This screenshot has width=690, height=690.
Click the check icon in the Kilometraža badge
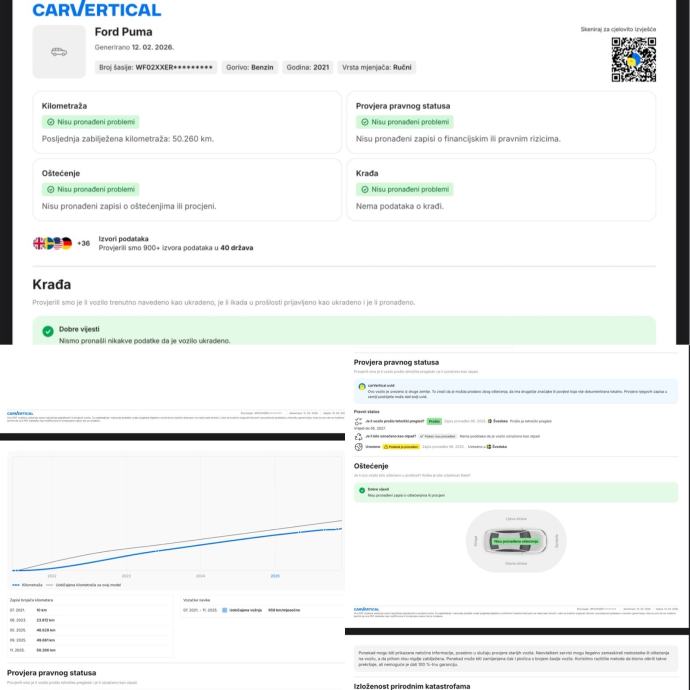click(x=51, y=122)
